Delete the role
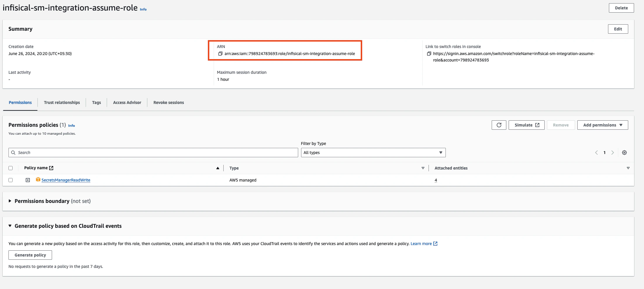 tap(621, 8)
